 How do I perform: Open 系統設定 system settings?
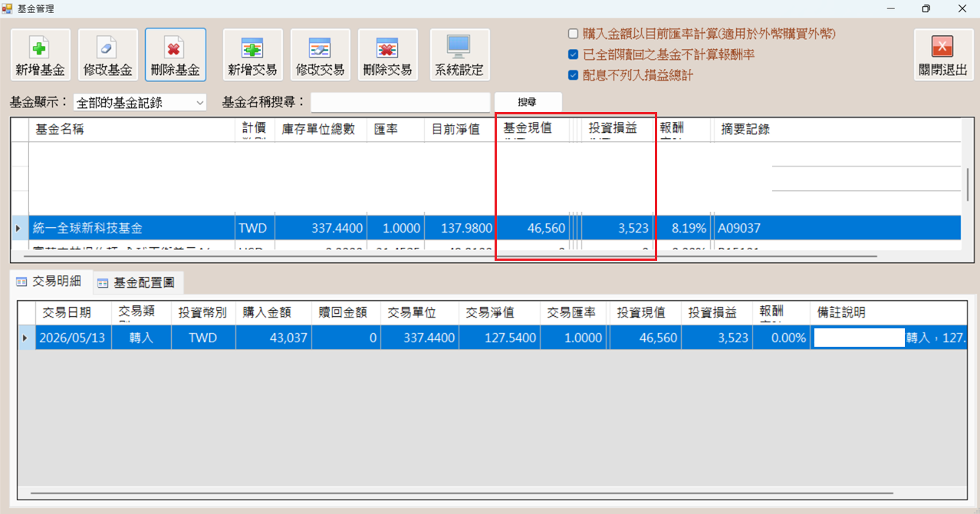(x=459, y=54)
